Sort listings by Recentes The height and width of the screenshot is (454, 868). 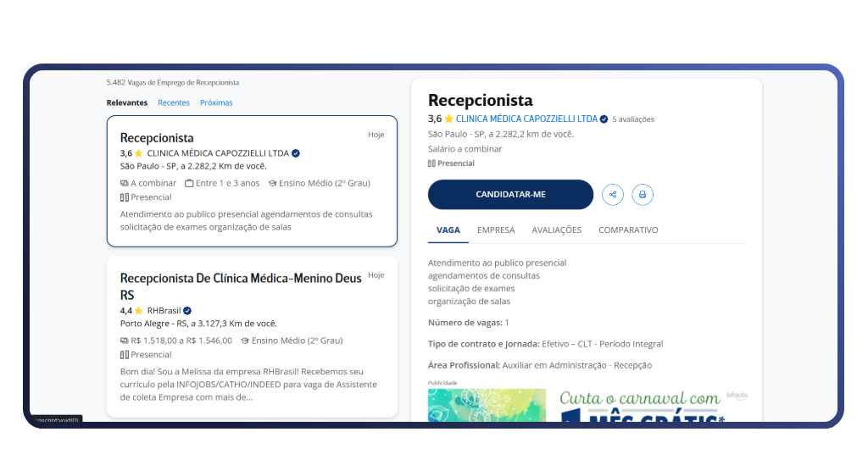[x=174, y=103]
